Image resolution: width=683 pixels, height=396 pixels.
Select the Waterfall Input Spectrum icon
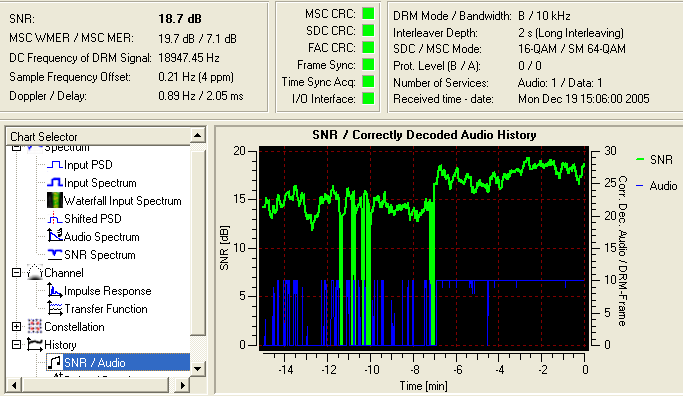point(54,200)
